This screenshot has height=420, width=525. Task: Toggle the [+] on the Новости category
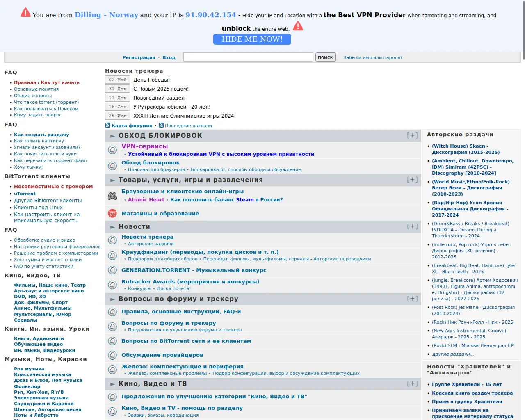[x=412, y=226]
